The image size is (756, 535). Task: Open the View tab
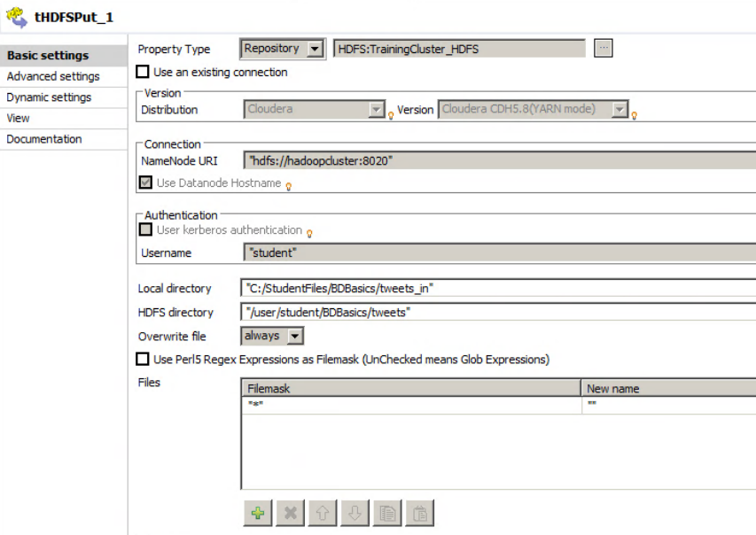click(x=64, y=118)
